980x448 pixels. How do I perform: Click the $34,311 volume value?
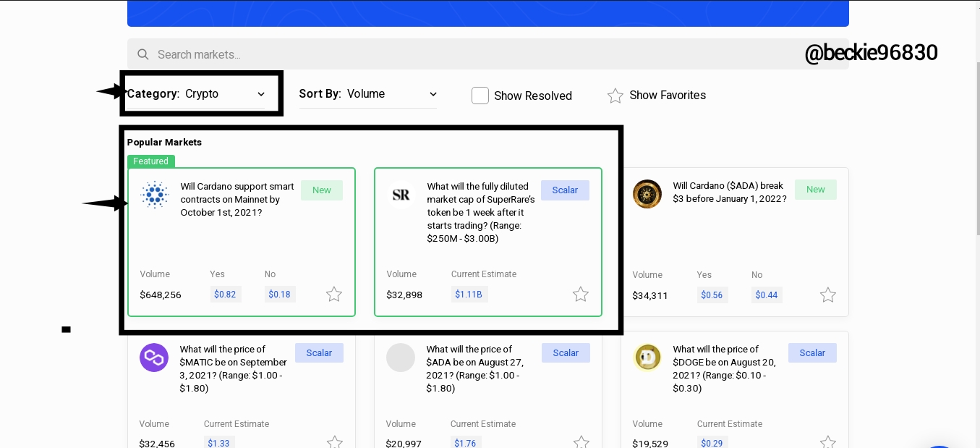(x=650, y=296)
